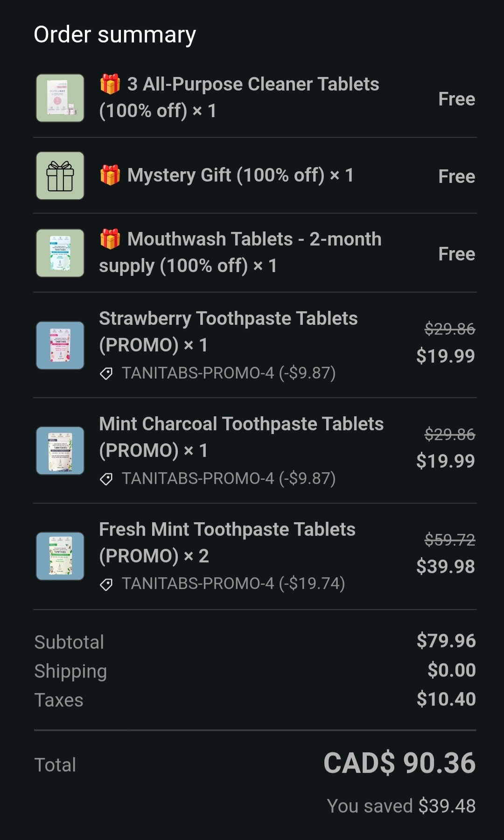The width and height of the screenshot is (504, 840).
Task: Click the gift emoji beside Mystery Gift
Action: coord(110,175)
